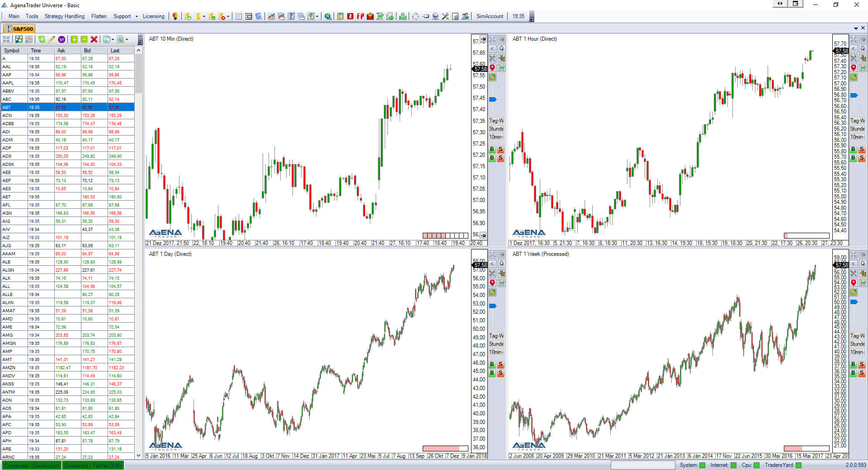Click the pencil edit icon in list toolbar
868x470 pixels.
pyautogui.click(x=52, y=39)
